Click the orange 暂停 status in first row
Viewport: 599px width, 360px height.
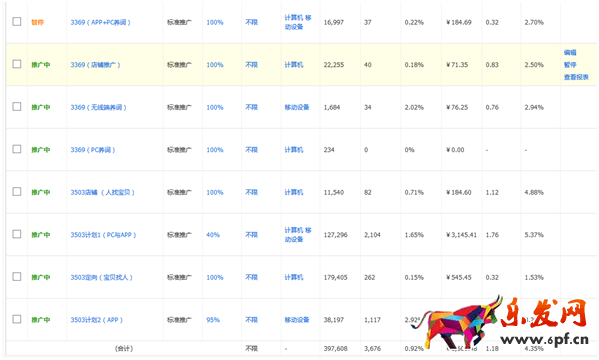[x=37, y=23]
